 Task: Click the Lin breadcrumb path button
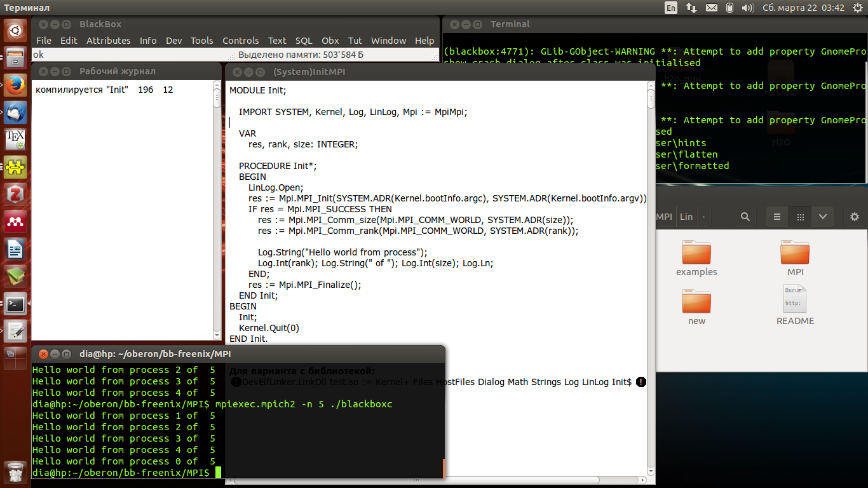(x=686, y=217)
